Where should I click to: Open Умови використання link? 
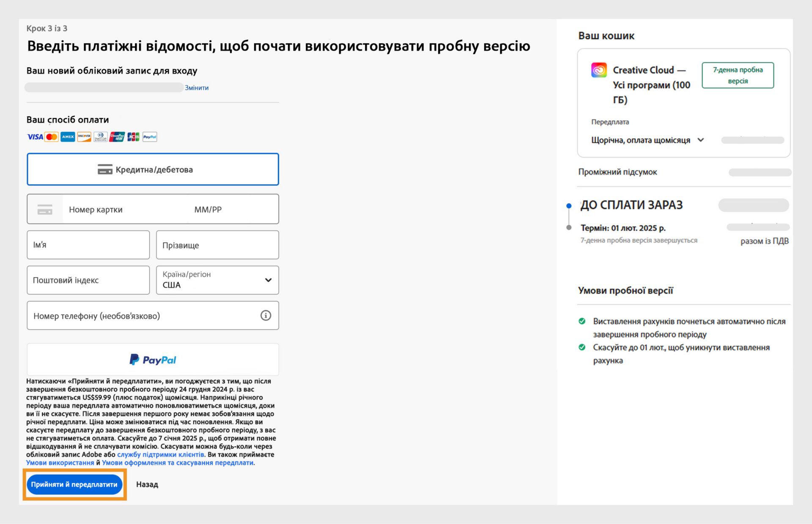click(60, 463)
